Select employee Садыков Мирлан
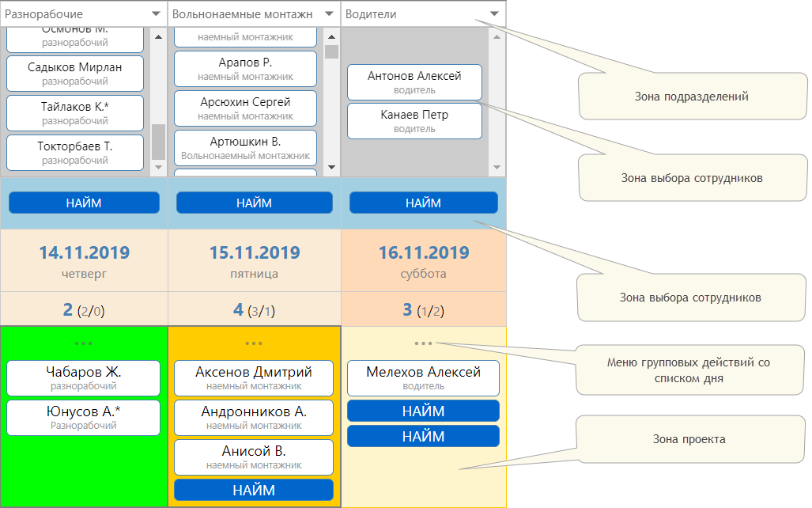The width and height of the screenshot is (812, 508). [x=75, y=73]
